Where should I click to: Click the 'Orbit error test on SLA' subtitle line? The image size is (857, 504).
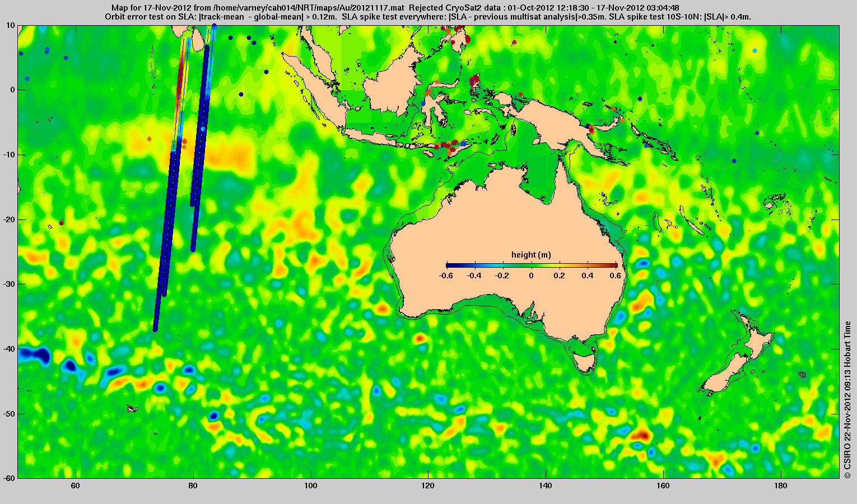coord(427,17)
